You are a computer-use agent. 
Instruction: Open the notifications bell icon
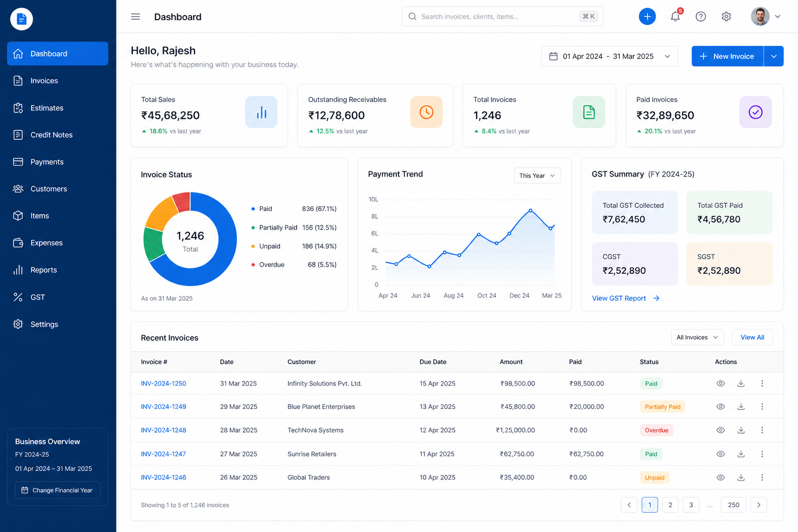(x=675, y=17)
